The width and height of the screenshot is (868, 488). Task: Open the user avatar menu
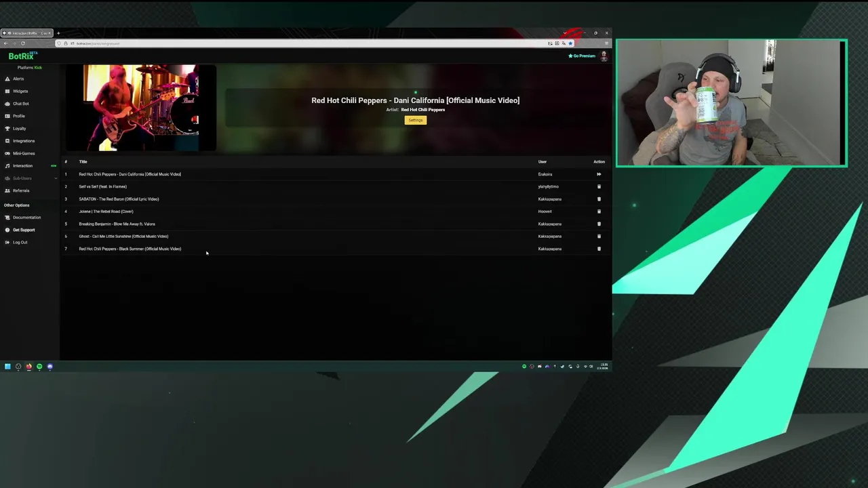coord(604,56)
